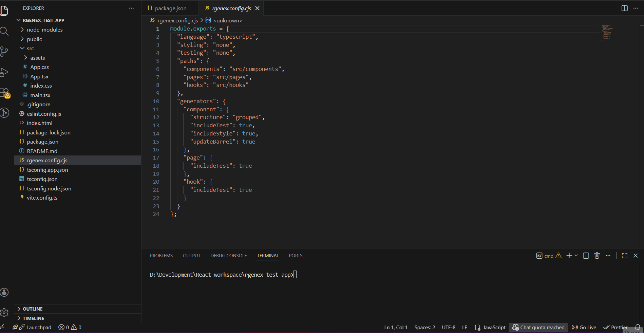Viewport: 644px width, 333px height.
Task: Open Run and Debug view
Action: point(4,72)
